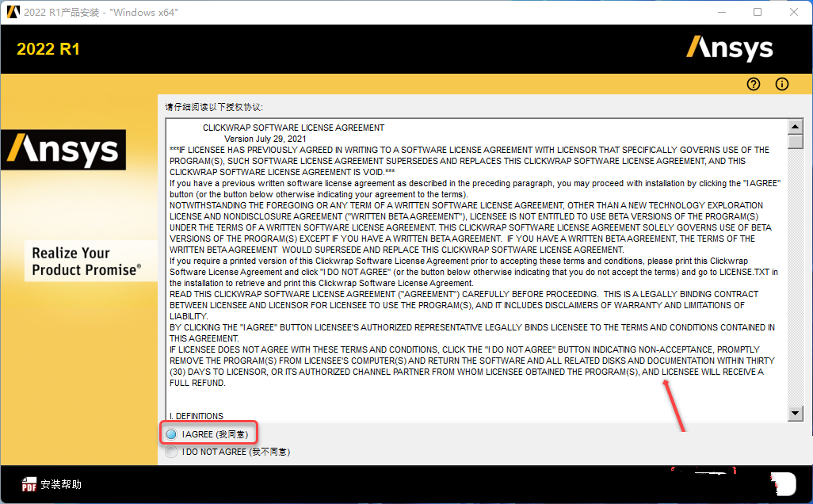813x504 pixels.
Task: Click the 安装帮助 link text
Action: [x=61, y=484]
